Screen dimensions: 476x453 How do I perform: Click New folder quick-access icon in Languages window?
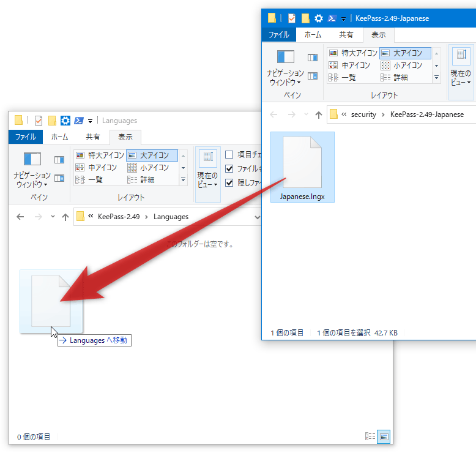[52, 121]
